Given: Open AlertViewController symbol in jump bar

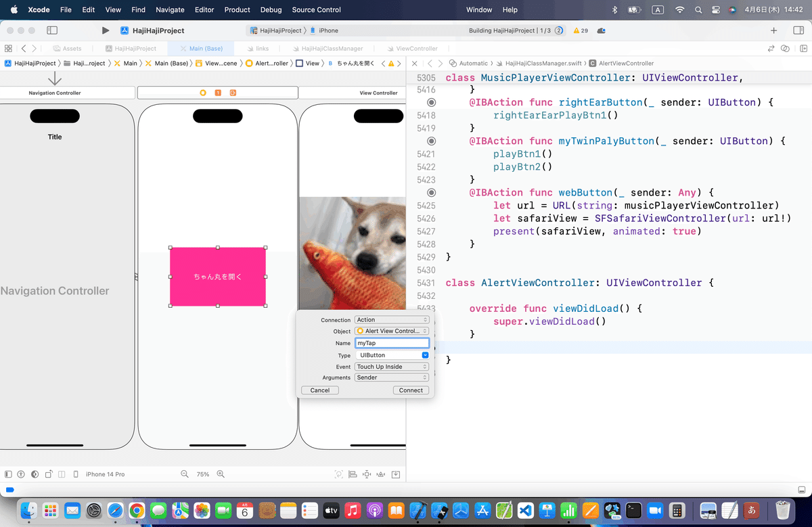Looking at the screenshot, I should click(x=621, y=63).
